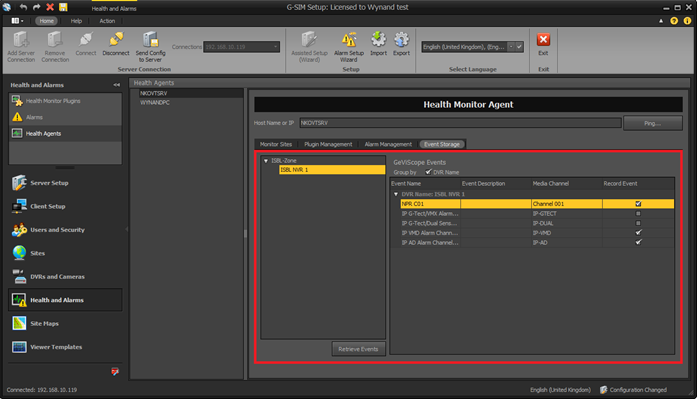Open the Connections IP dropdown
This screenshot has width=697, height=399.
[x=276, y=47]
